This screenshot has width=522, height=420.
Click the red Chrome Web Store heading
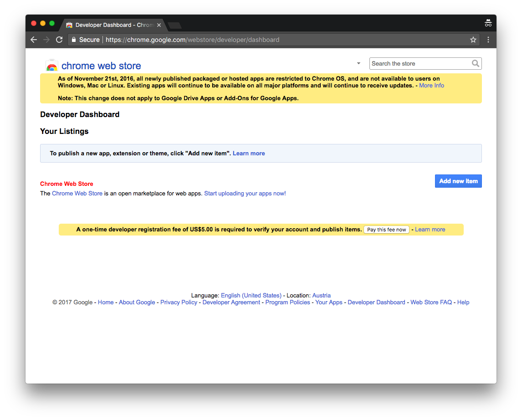pos(67,184)
